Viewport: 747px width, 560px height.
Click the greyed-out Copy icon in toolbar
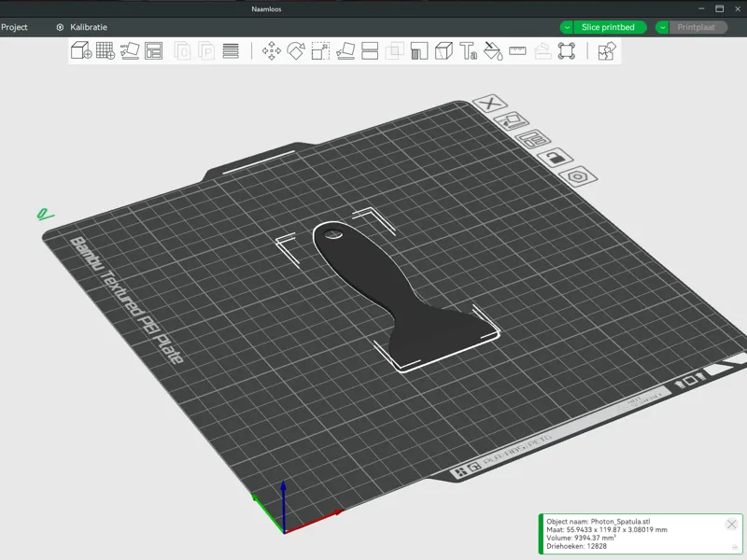pos(182,51)
